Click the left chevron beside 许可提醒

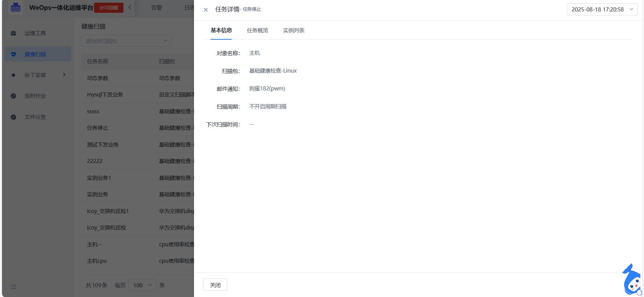pos(130,7)
